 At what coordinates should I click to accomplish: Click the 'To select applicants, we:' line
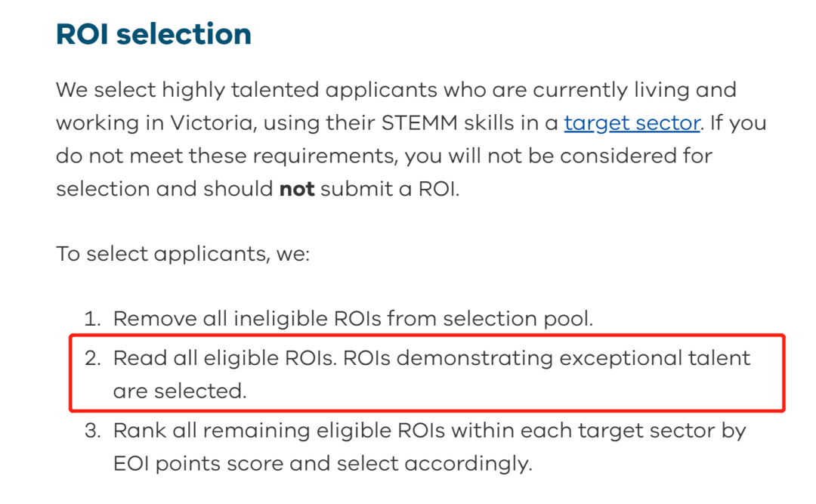[183, 254]
